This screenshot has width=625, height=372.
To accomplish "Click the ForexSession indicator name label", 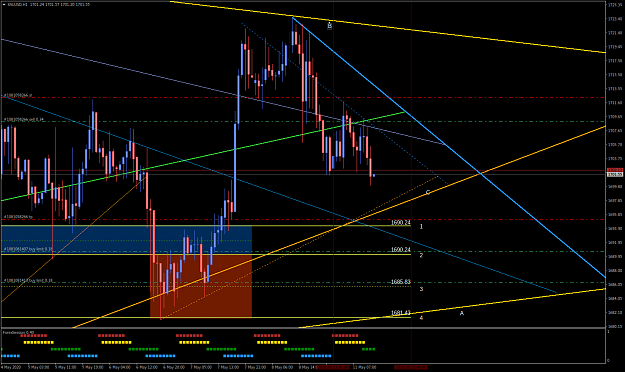I will coord(18,332).
